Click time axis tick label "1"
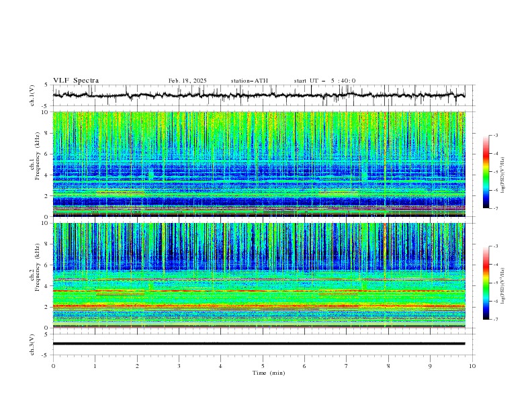 coord(95,366)
